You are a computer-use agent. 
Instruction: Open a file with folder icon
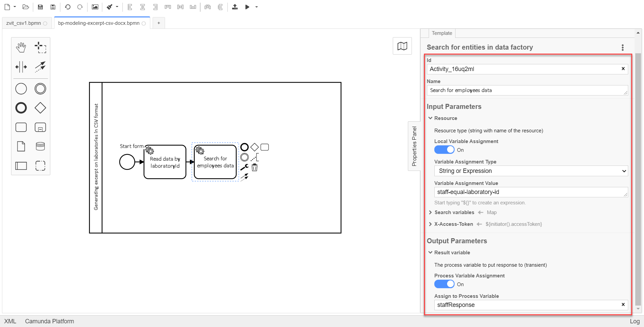25,7
